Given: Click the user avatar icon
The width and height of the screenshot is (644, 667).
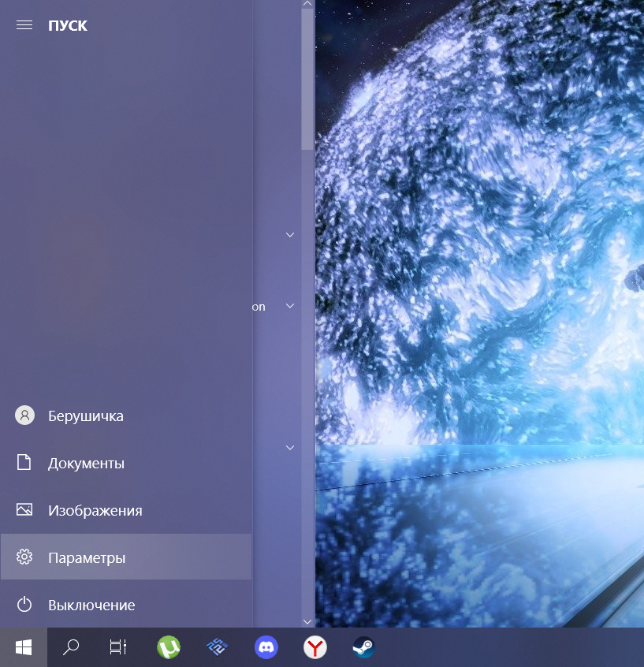Looking at the screenshot, I should [24, 415].
